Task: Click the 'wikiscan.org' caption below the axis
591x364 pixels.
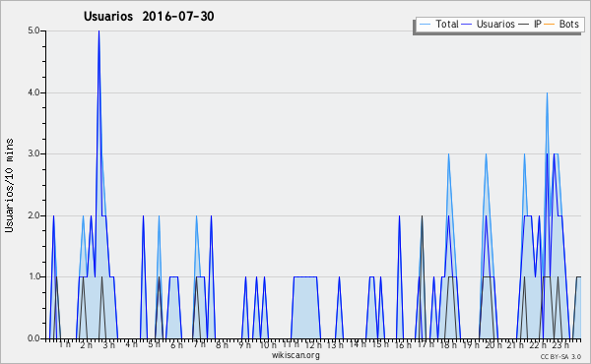Action: [295, 355]
